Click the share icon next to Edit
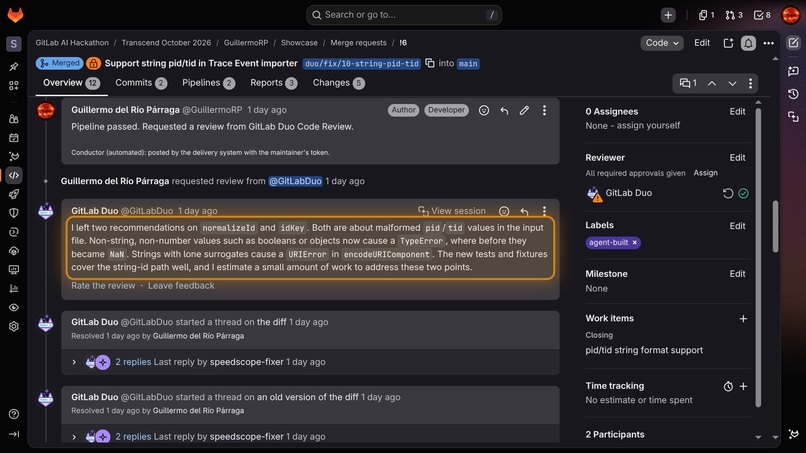This screenshot has height=453, width=806. (x=728, y=43)
